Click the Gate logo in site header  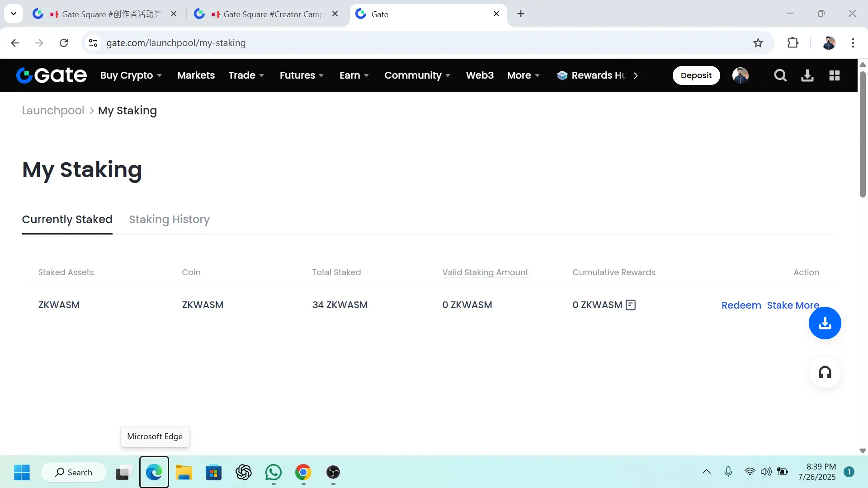[51, 75]
